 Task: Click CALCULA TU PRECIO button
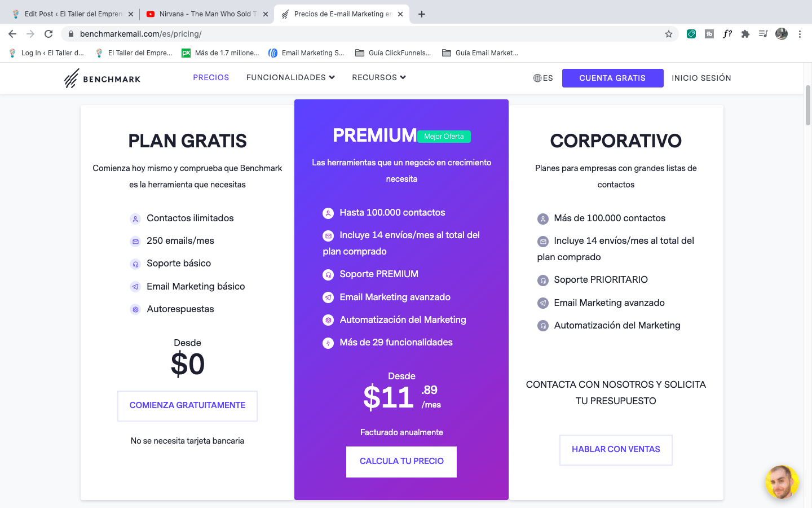(x=401, y=461)
